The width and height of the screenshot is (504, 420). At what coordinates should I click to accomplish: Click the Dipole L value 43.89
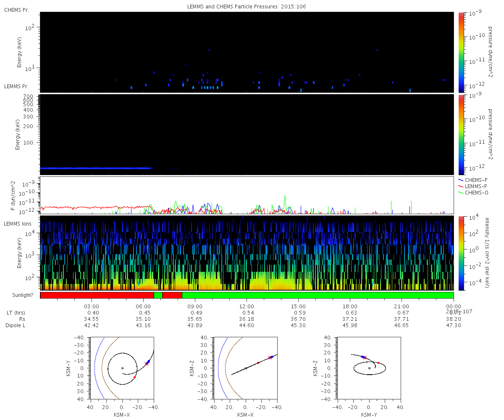(195, 325)
